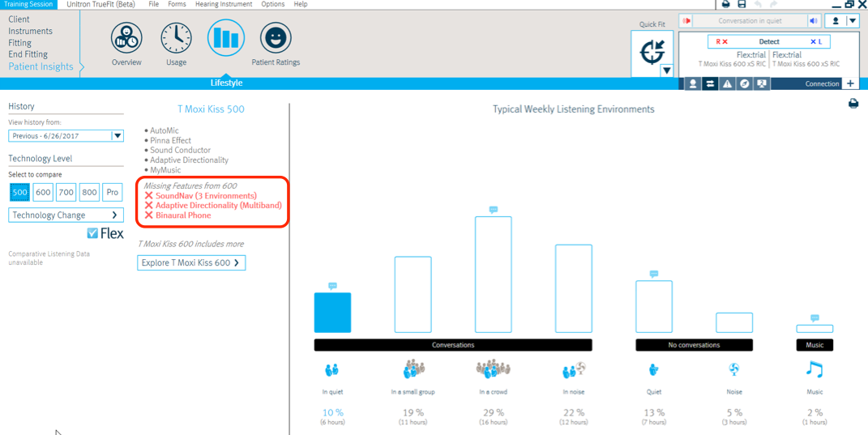868x435 pixels.
Task: Mute the right red speaker icon
Action: [x=686, y=21]
